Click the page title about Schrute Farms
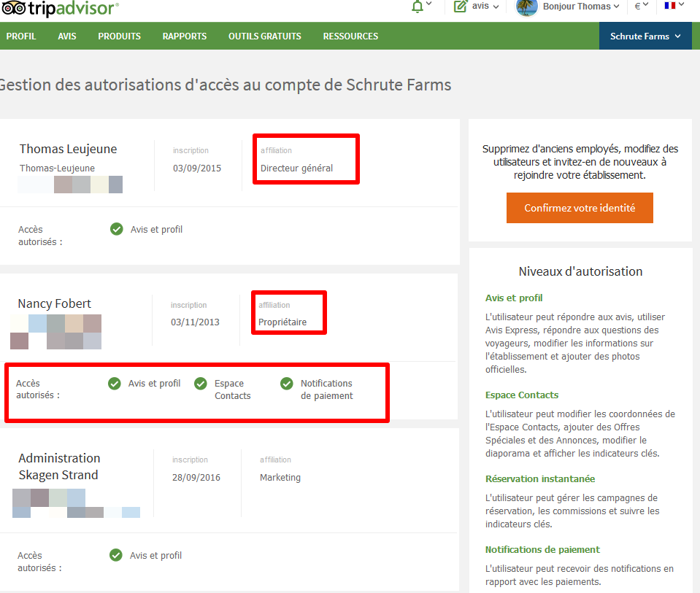The image size is (700, 593). 226,85
